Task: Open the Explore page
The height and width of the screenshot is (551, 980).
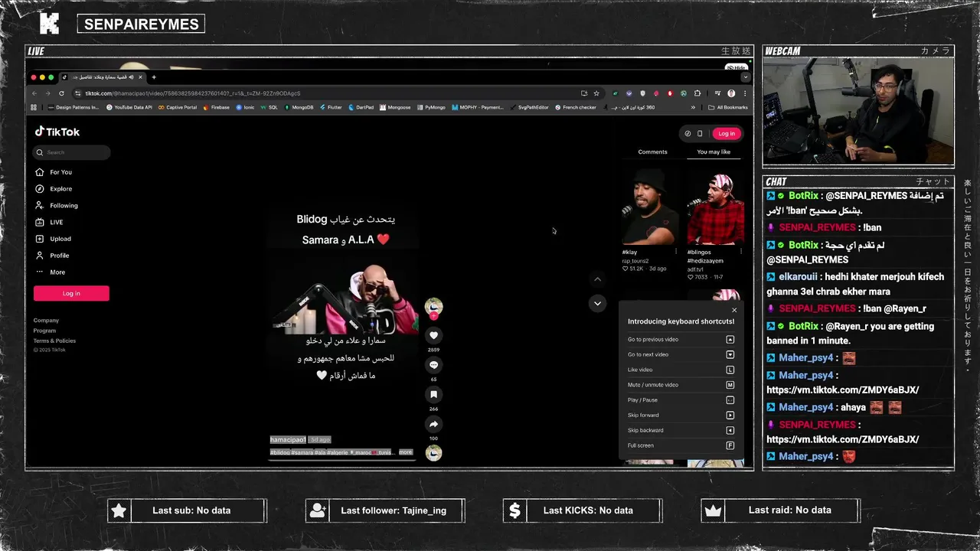Action: click(x=55, y=189)
